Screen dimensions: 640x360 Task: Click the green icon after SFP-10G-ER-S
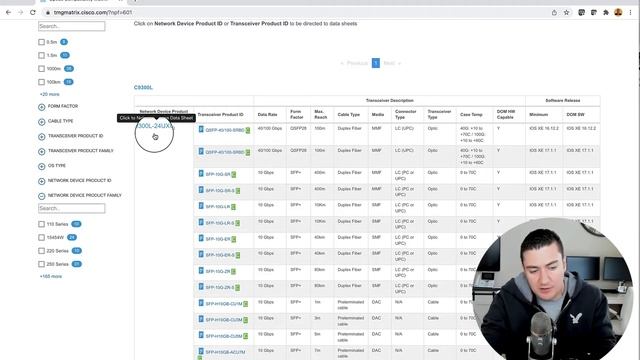coord(238,256)
